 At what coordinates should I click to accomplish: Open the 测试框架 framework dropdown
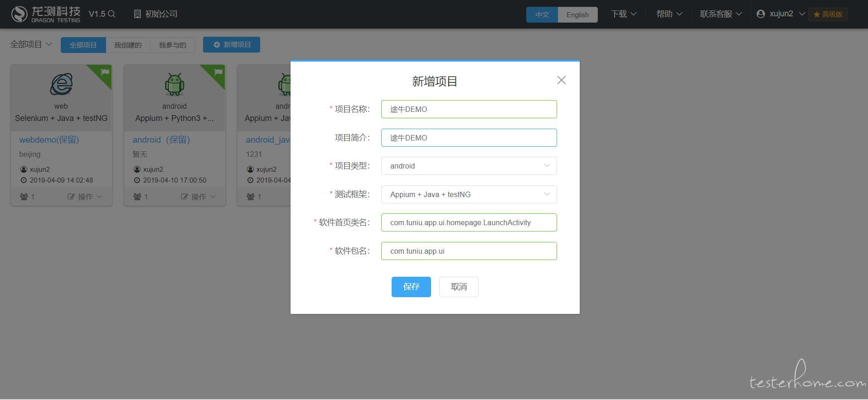469,194
